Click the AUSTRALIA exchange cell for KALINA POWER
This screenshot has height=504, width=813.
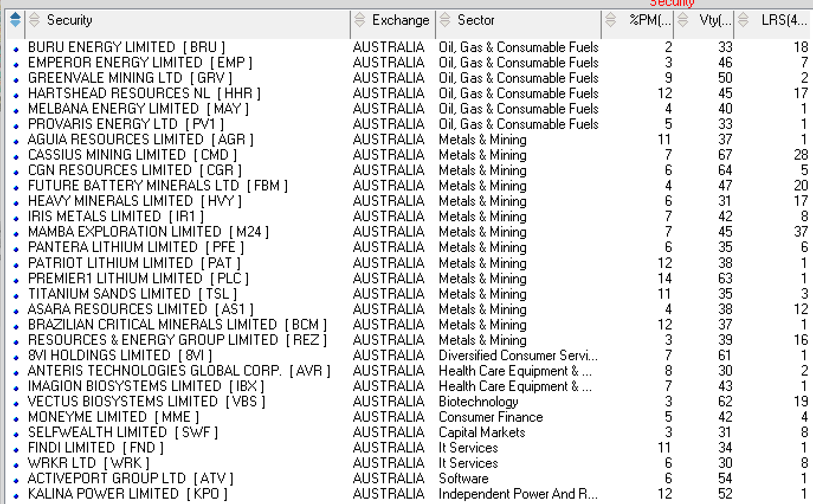click(x=388, y=493)
